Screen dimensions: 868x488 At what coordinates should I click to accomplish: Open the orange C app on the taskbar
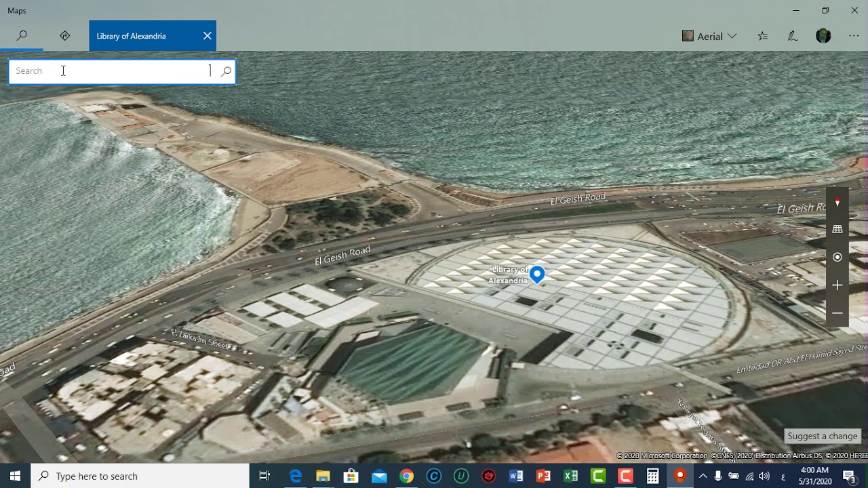(625, 476)
